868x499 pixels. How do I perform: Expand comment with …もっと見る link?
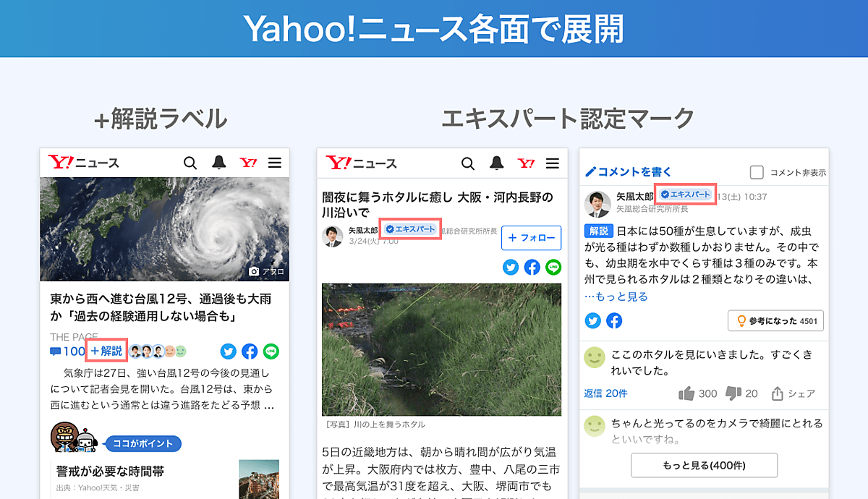click(616, 297)
